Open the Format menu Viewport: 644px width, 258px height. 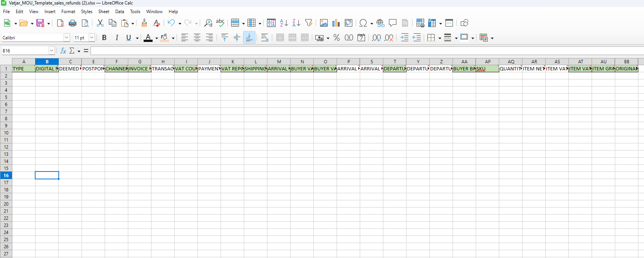(x=68, y=12)
